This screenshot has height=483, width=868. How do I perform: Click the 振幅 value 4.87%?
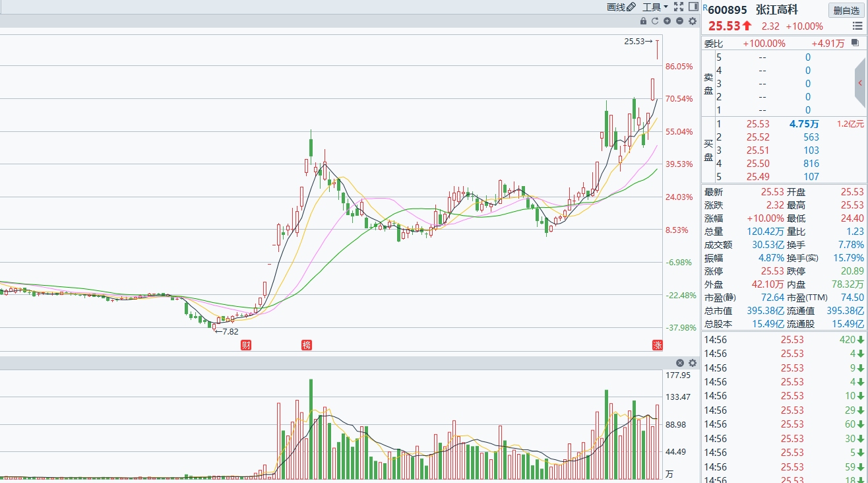tap(770, 258)
